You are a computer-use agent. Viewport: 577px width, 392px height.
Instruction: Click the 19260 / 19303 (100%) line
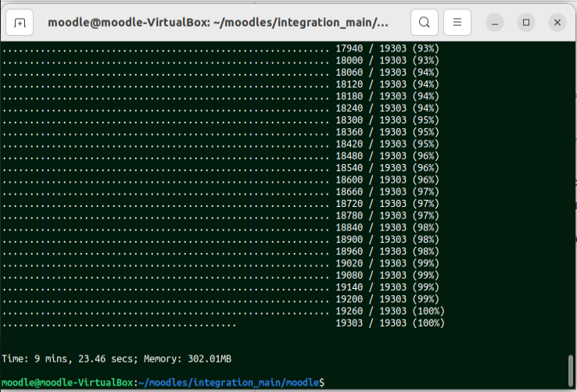(224, 311)
